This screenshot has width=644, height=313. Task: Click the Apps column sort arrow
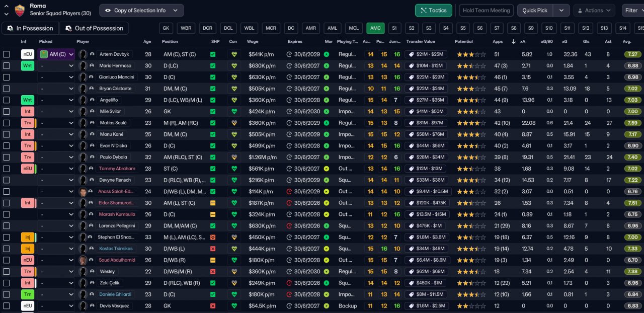513,42
